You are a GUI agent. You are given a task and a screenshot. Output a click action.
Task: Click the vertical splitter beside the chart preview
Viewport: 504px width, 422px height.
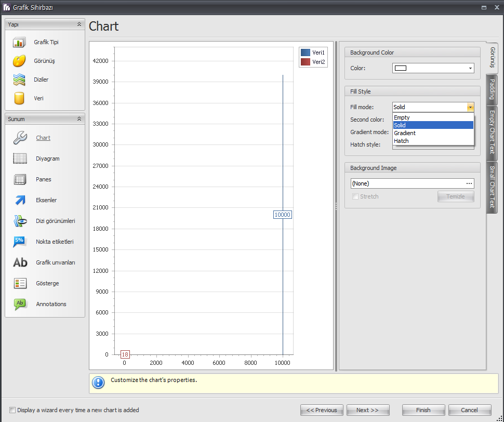point(336,206)
